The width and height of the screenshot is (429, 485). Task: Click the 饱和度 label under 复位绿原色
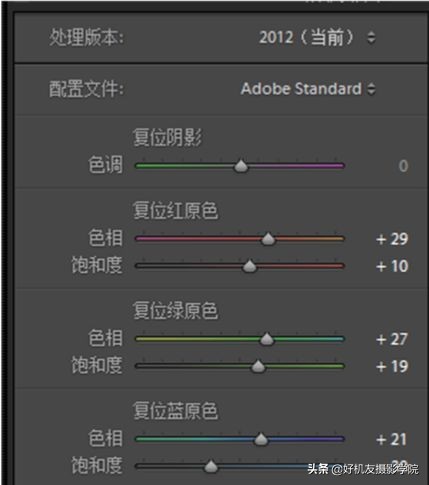97,365
